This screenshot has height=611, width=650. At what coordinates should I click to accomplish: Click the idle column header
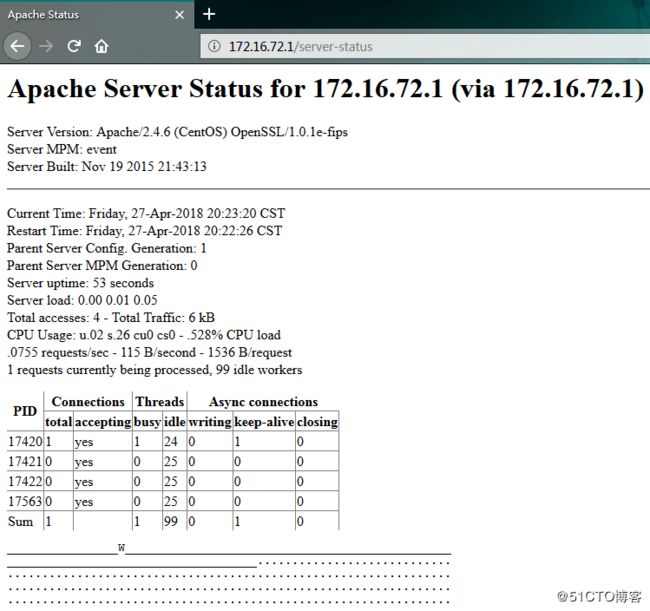coord(175,422)
